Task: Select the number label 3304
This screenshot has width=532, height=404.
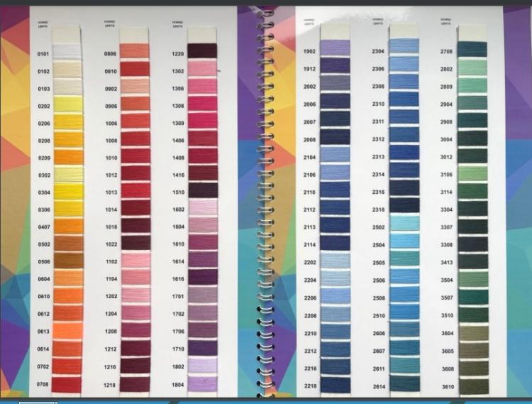Action: [447, 209]
